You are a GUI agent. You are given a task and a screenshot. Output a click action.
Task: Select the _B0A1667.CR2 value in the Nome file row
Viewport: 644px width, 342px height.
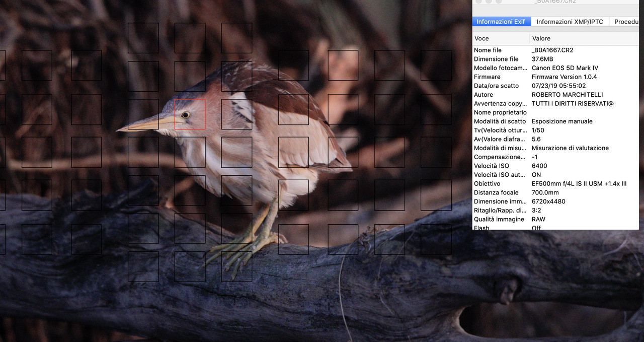(552, 50)
